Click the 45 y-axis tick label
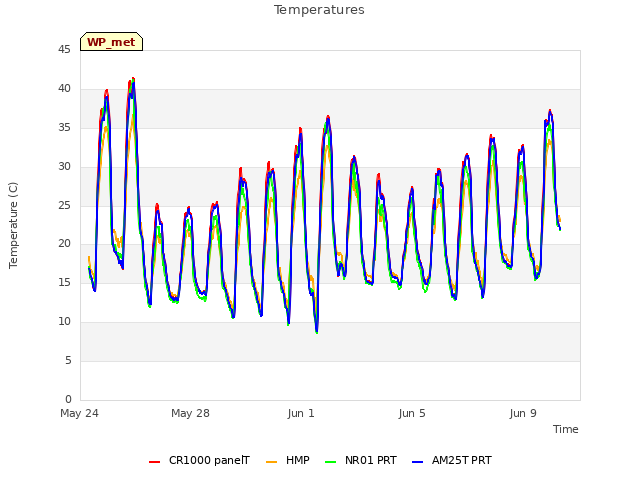 tap(64, 50)
